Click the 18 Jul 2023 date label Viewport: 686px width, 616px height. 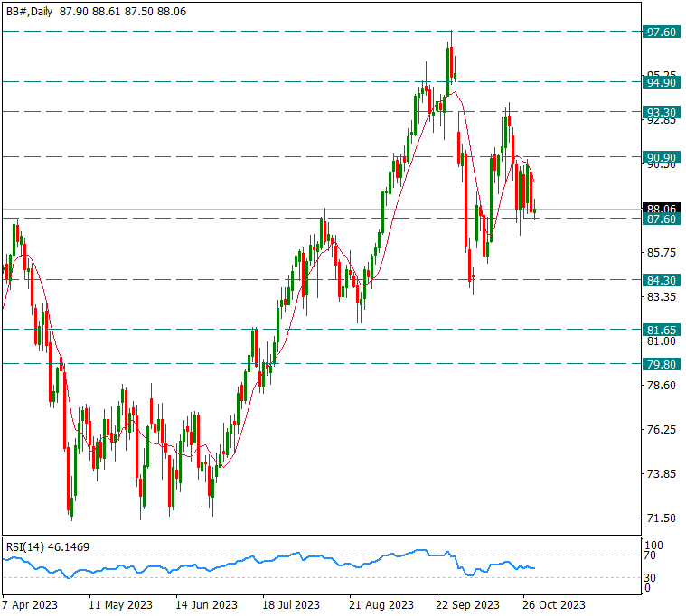[291, 605]
